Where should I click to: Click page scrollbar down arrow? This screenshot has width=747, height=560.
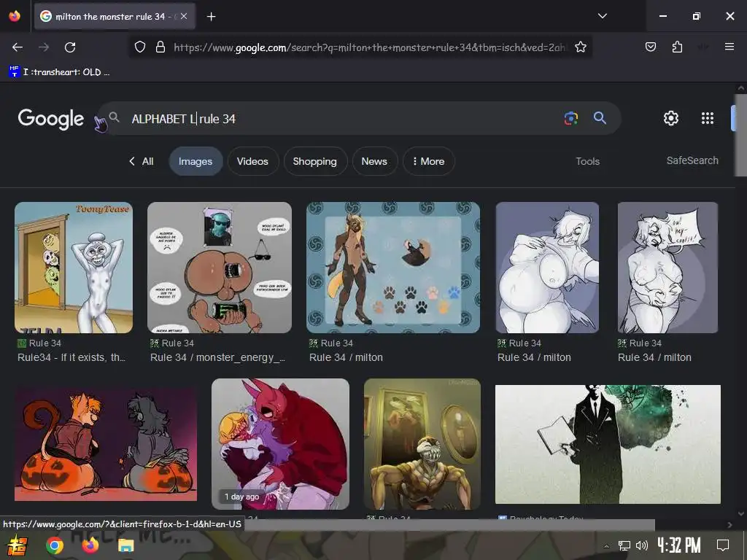pyautogui.click(x=741, y=514)
